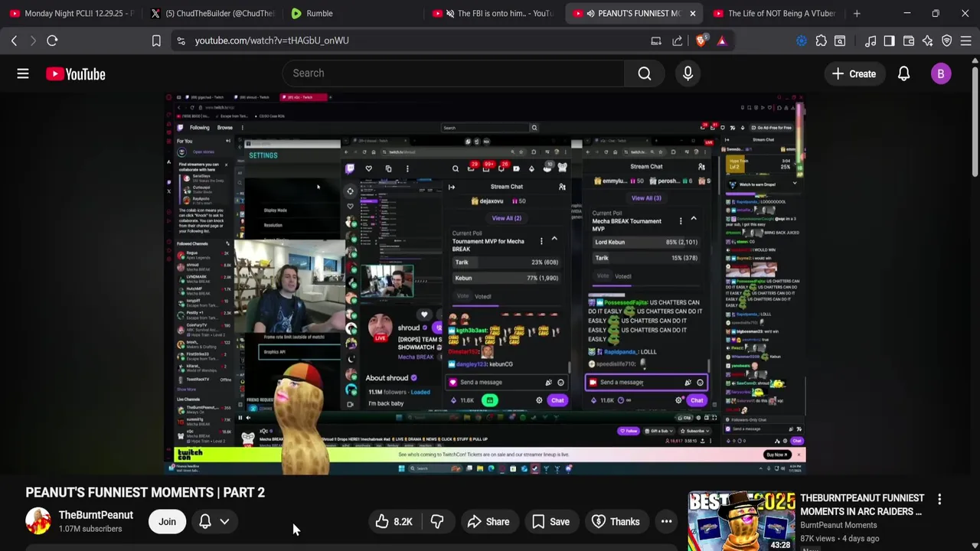Viewport: 980px width, 551px height.
Task: Go to the YouTube home logo
Action: 75,74
